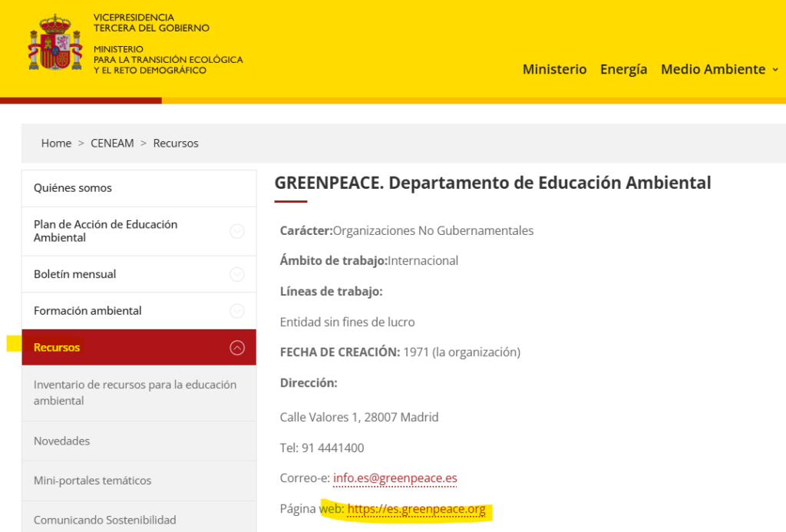Select Quiénes somos in the sidebar
Image resolution: width=786 pixels, height=532 pixels.
coord(74,187)
